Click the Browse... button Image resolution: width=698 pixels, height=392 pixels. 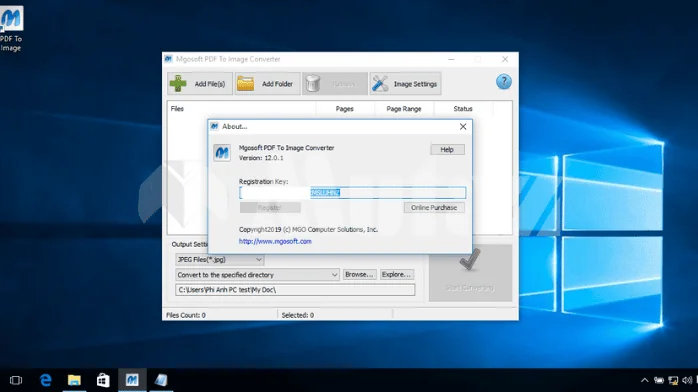click(359, 275)
